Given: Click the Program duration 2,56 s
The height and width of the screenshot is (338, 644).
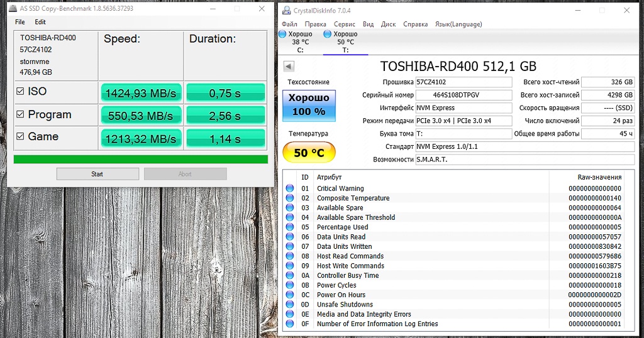Looking at the screenshot, I should tap(226, 115).
